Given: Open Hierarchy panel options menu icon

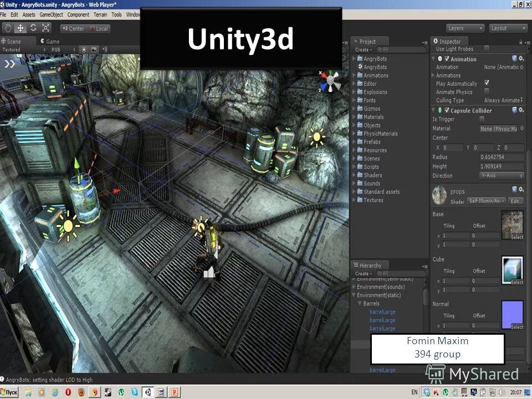Looking at the screenshot, I should pos(425,267).
